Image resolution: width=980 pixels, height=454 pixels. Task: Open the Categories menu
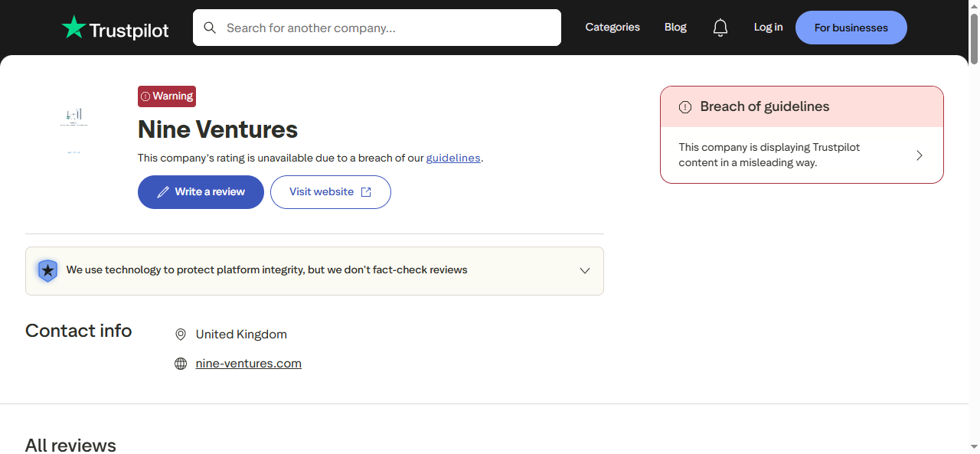point(612,27)
